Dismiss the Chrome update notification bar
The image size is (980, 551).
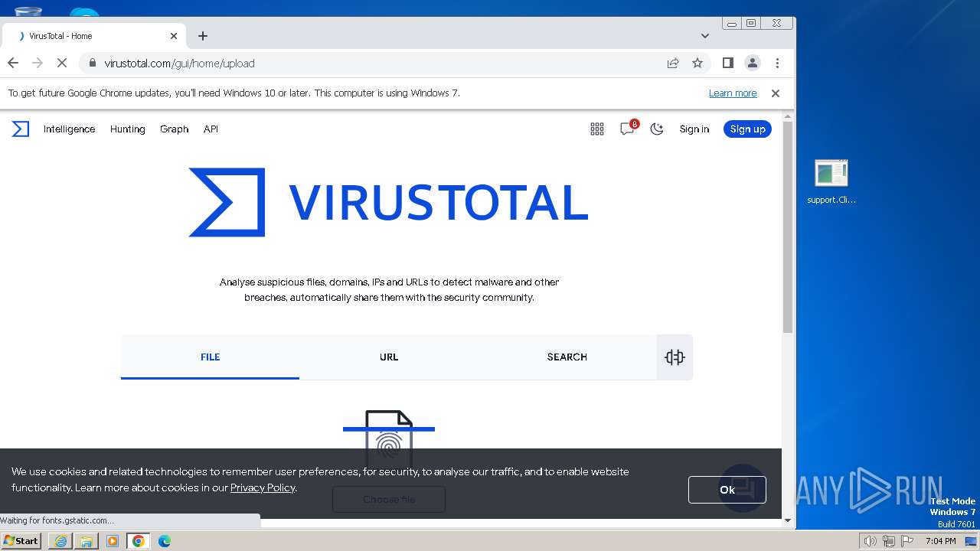pos(776,93)
